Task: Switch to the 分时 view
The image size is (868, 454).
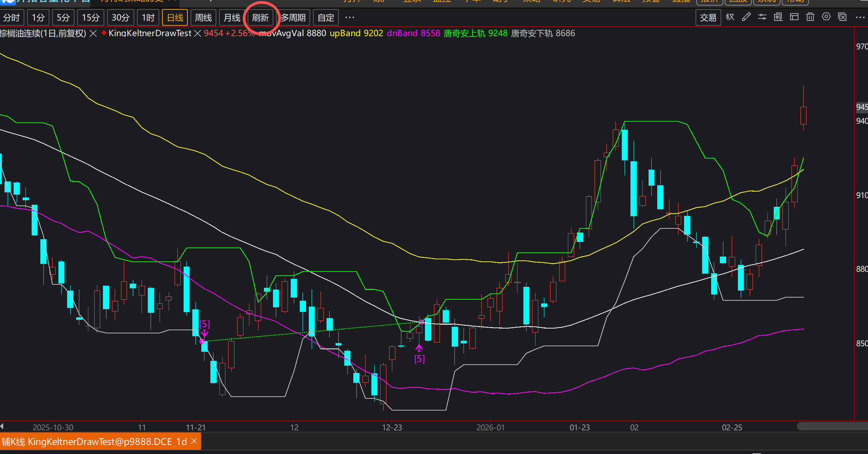Action: click(x=11, y=18)
